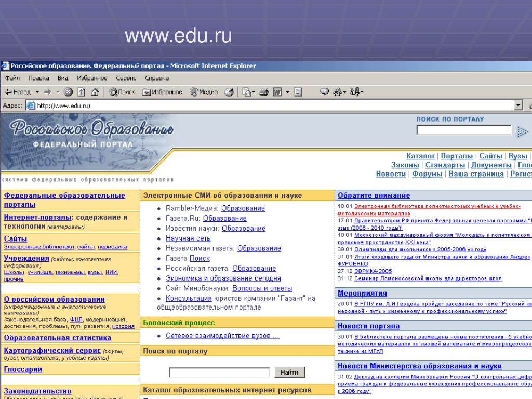
Task: Open the Новости top navigation link
Action: click(x=391, y=174)
